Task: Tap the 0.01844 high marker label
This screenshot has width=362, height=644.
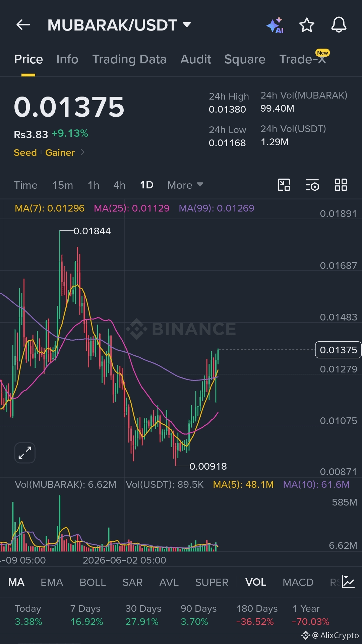Action: [x=92, y=231]
